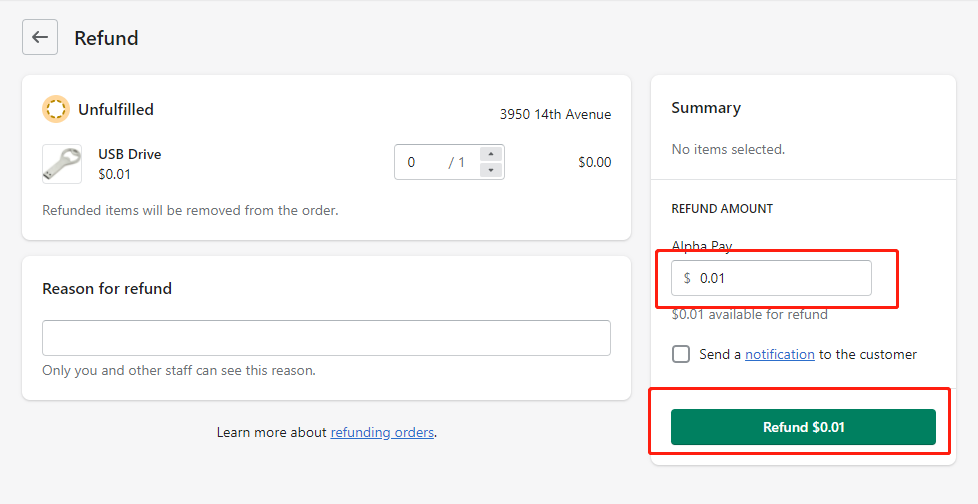
Task: Increase USB Drive refund quantity
Action: (491, 154)
